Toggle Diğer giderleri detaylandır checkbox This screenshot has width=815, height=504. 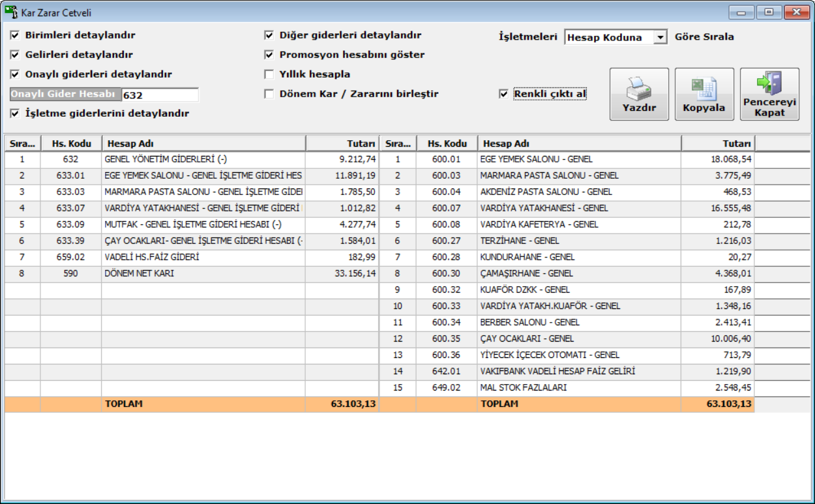tap(269, 35)
